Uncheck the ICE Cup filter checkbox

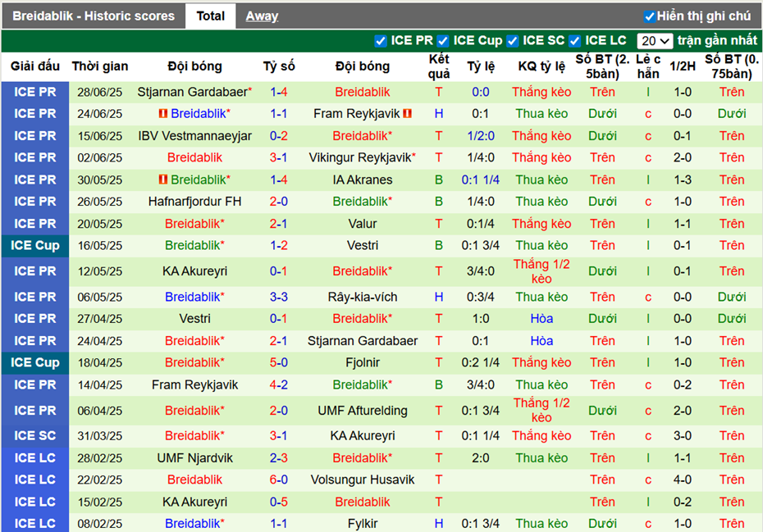click(x=443, y=41)
